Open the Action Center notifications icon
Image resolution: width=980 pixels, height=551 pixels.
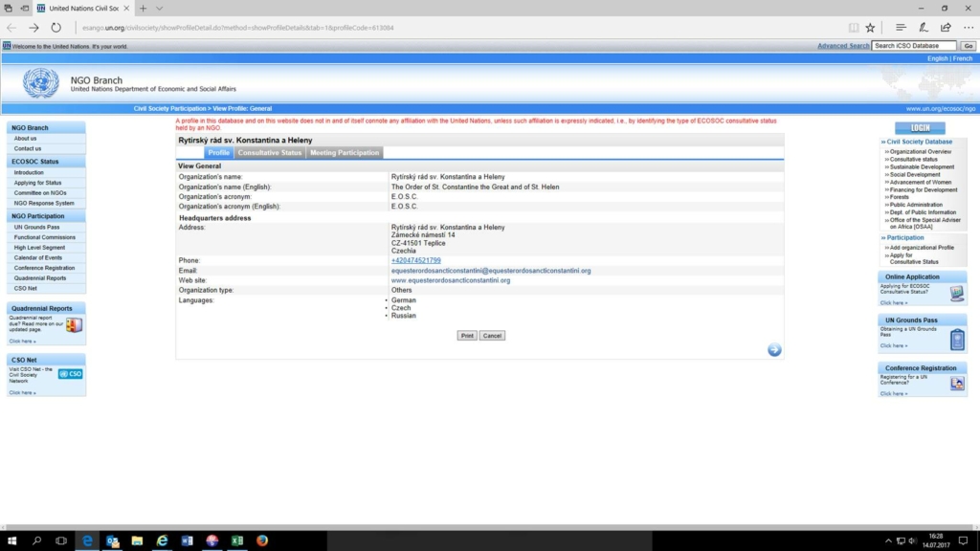click(963, 540)
